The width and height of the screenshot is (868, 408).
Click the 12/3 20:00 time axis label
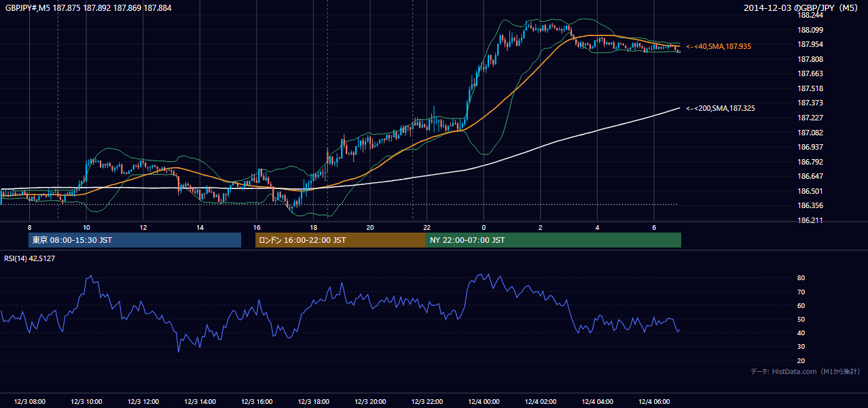370,401
